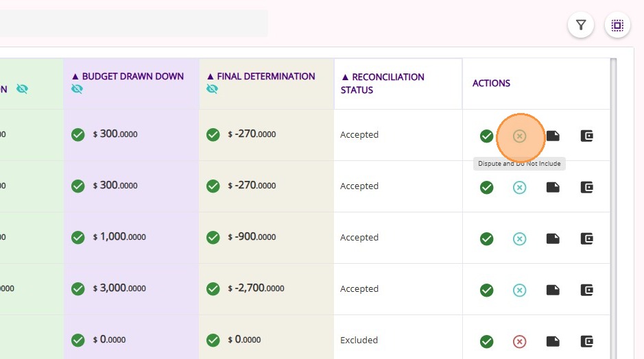Viewport: 644px width, 359px height.
Task: Open the note icon in the $1,000 row
Action: (x=553, y=238)
